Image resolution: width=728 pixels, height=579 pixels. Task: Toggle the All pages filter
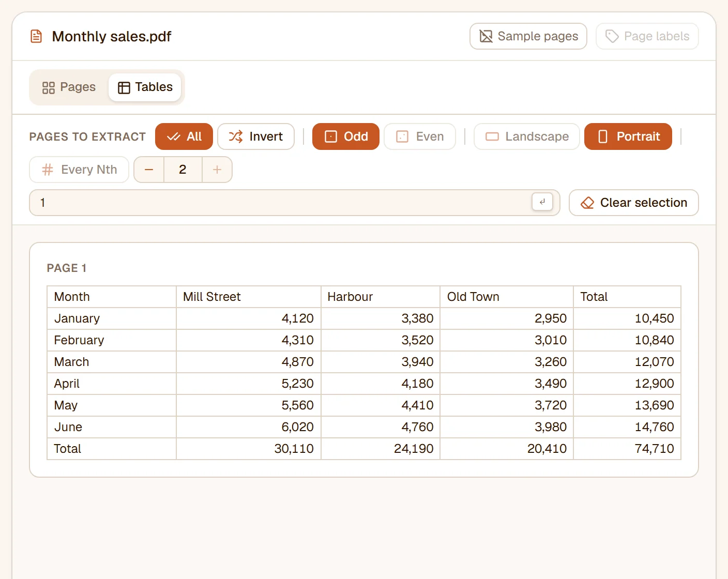[184, 136]
